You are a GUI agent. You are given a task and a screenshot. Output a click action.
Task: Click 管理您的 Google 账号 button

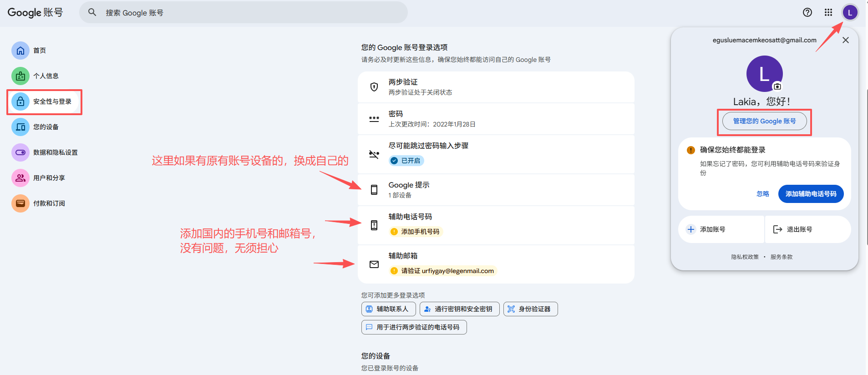[x=765, y=121]
